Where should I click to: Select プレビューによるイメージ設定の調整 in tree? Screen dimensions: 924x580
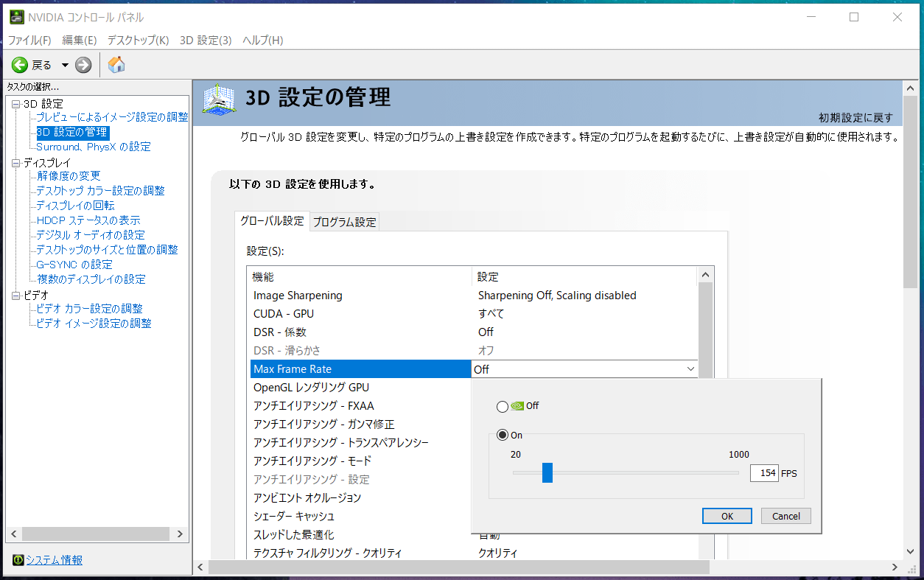coord(112,117)
